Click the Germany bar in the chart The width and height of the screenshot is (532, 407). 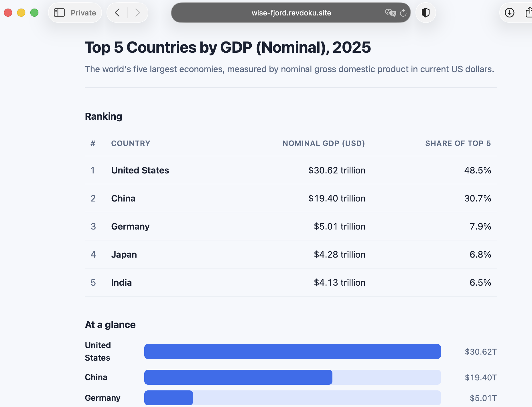coord(169,398)
